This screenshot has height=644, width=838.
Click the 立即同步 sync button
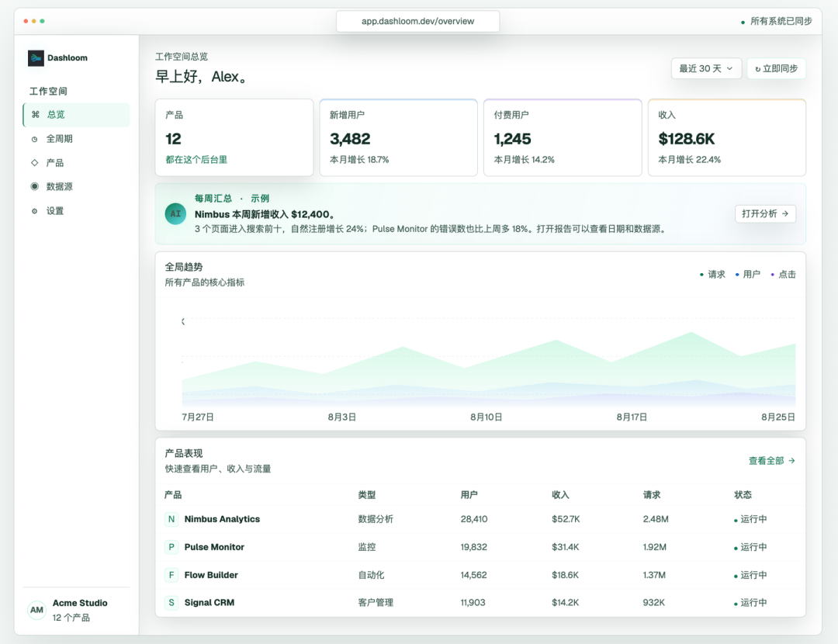pyautogui.click(x=776, y=68)
